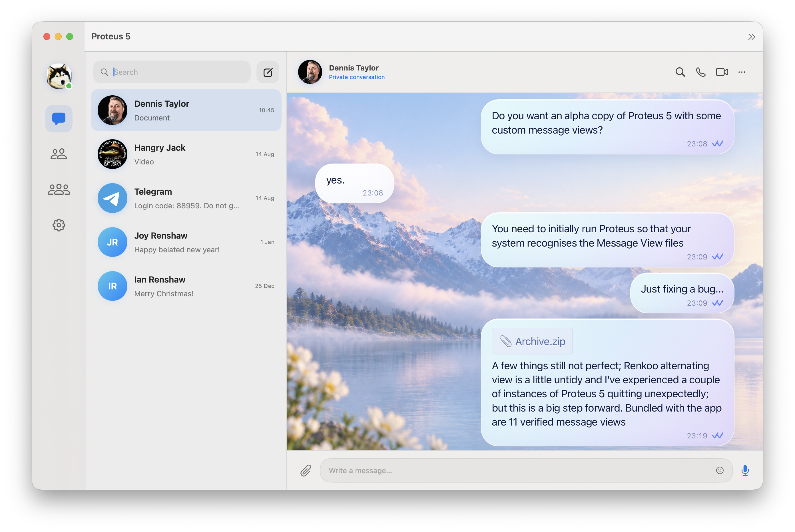The width and height of the screenshot is (795, 532).
Task: Click the 'Happy belated new year!' preview
Action: 177,250
